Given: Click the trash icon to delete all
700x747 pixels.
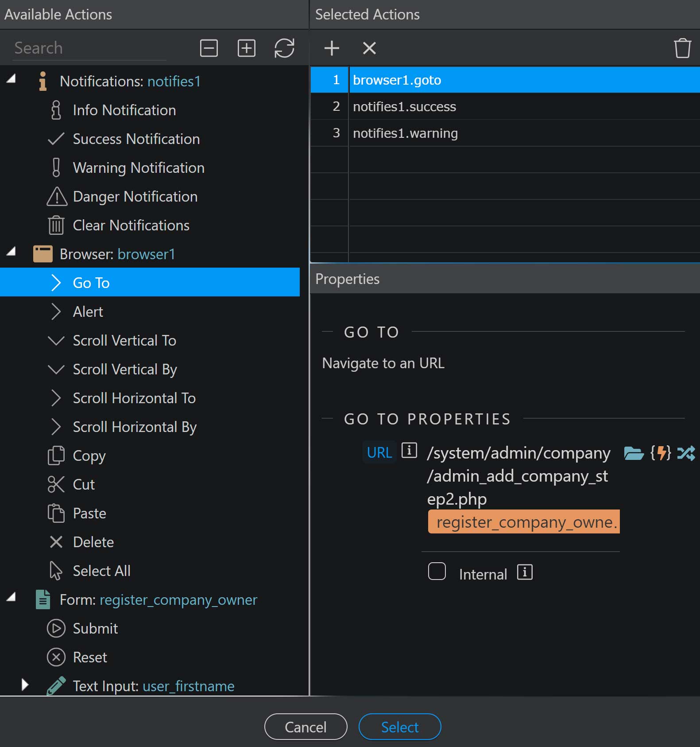Looking at the screenshot, I should click(x=682, y=48).
